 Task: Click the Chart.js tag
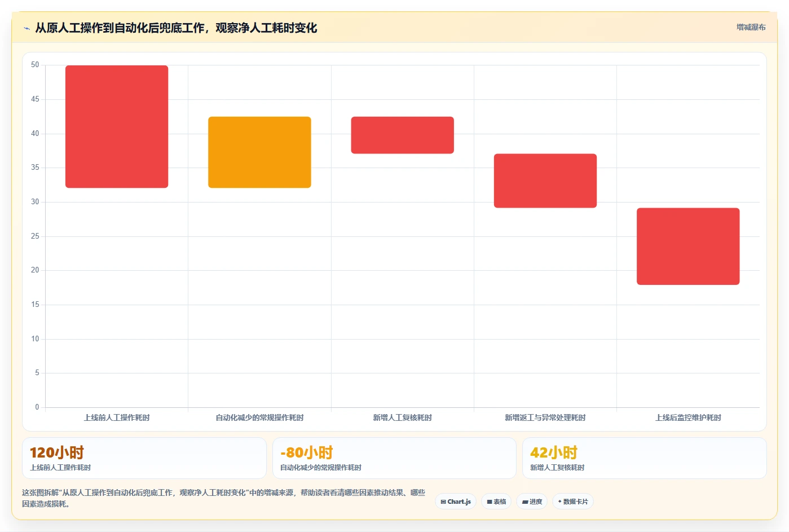point(456,502)
